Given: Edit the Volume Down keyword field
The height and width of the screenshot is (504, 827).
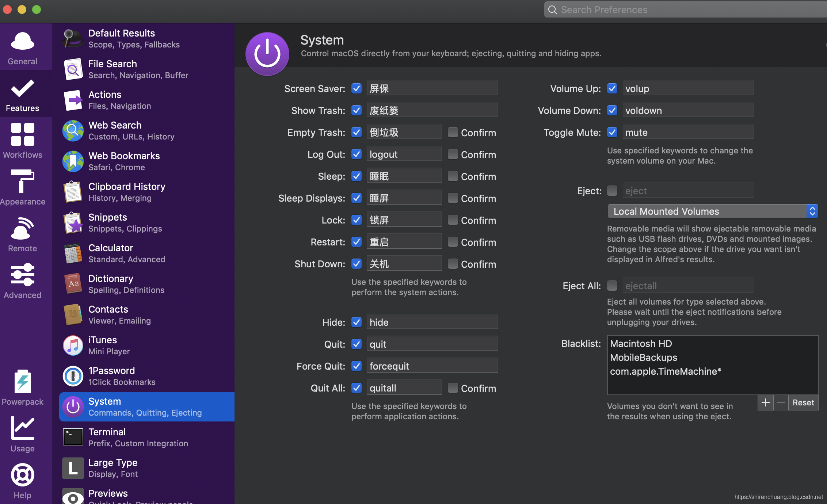Looking at the screenshot, I should (688, 110).
